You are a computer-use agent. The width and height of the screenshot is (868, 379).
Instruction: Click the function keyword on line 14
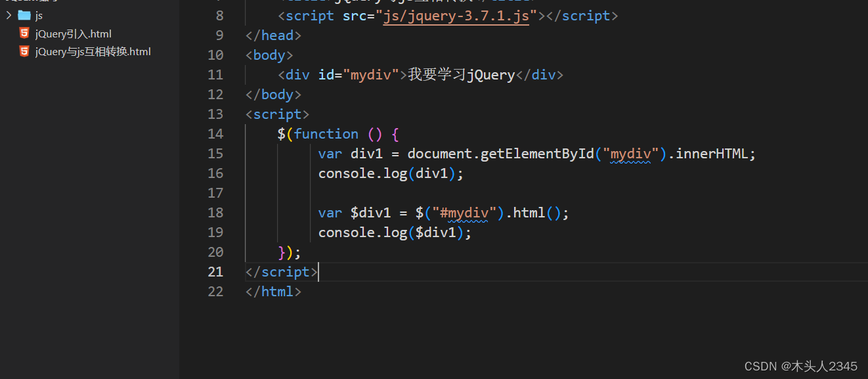click(326, 133)
